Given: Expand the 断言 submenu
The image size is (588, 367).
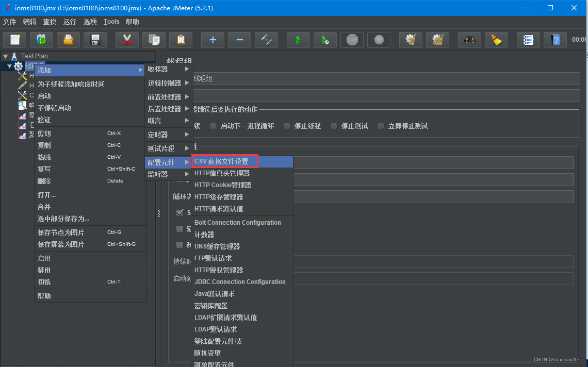Looking at the screenshot, I should (x=169, y=121).
